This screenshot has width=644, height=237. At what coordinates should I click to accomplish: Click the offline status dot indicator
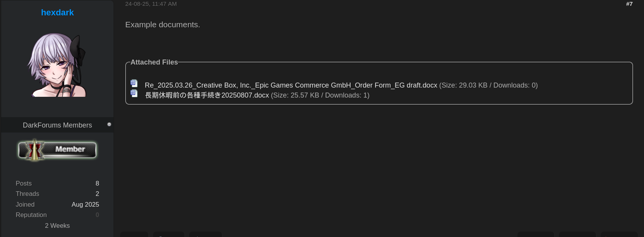point(109,124)
